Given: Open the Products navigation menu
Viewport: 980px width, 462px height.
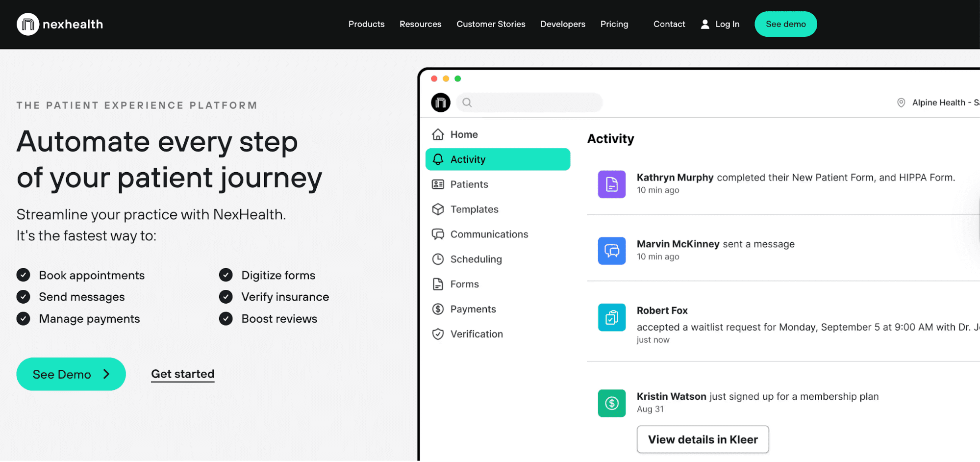Looking at the screenshot, I should coord(366,24).
